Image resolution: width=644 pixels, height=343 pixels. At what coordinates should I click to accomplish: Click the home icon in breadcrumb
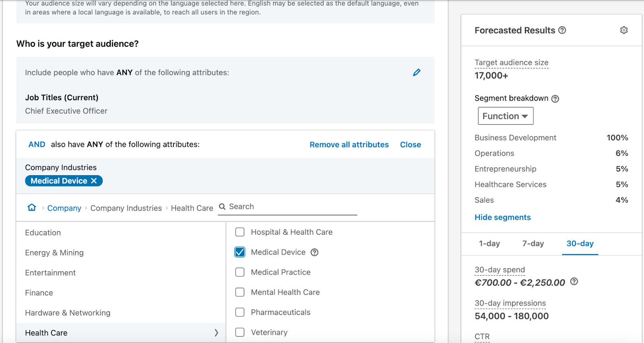coord(32,208)
